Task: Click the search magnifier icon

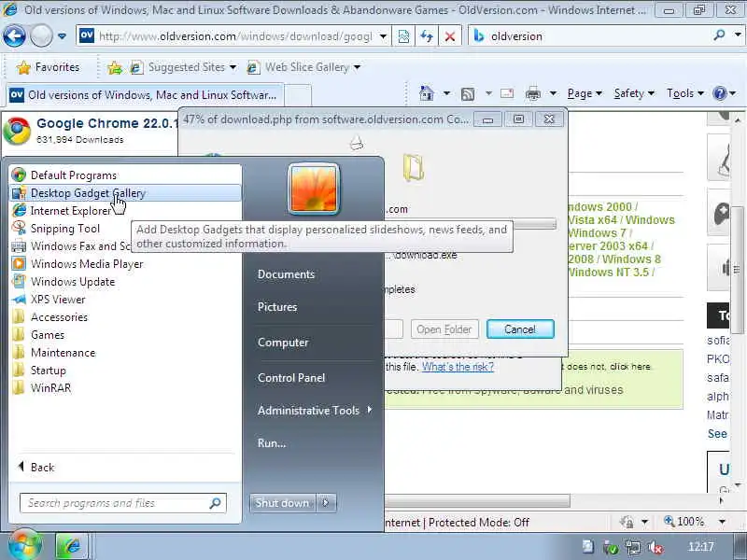Action: [x=719, y=35]
